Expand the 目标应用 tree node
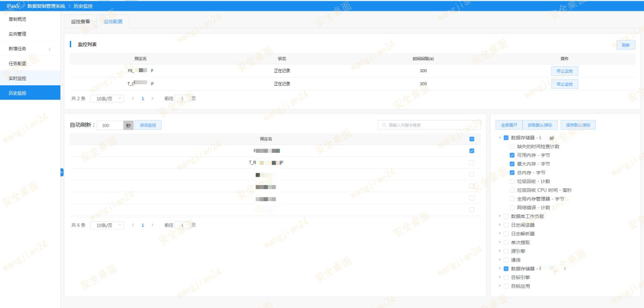This screenshot has width=644, height=308. (x=500, y=286)
